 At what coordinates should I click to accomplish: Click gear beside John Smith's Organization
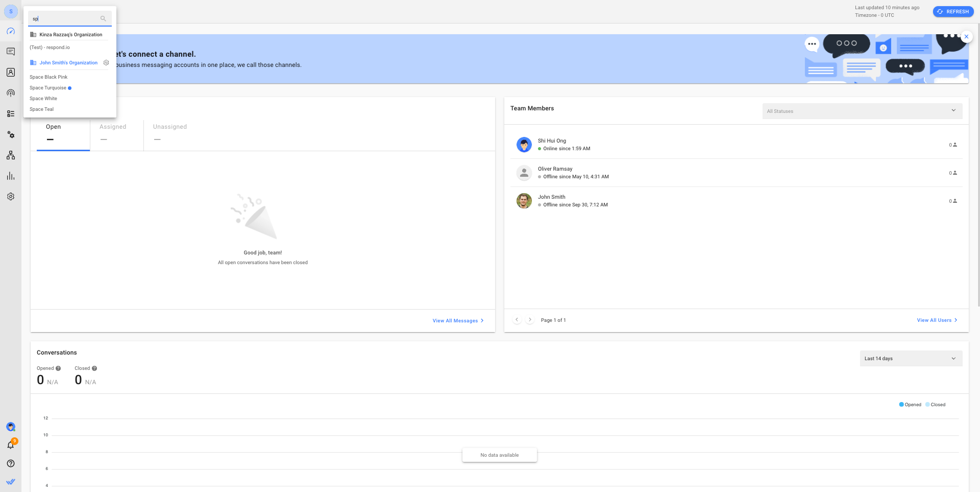click(x=106, y=63)
